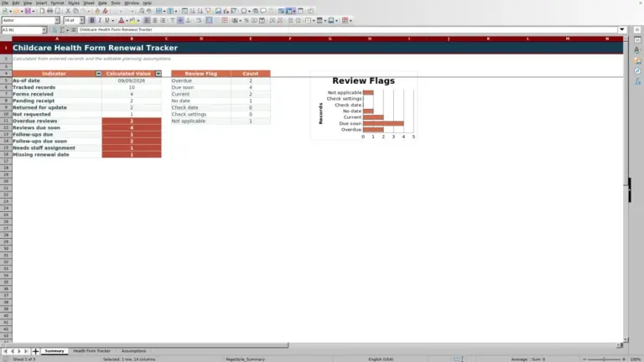Open the font size dropdown list
The image size is (644, 362).
81,20
